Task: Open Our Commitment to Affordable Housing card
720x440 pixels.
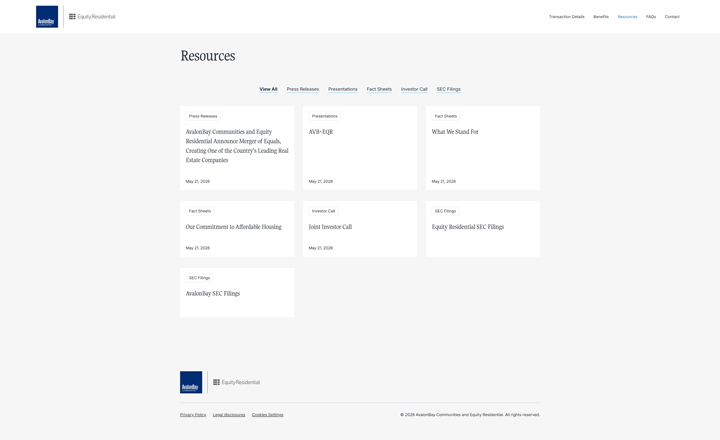Action: [x=237, y=229]
